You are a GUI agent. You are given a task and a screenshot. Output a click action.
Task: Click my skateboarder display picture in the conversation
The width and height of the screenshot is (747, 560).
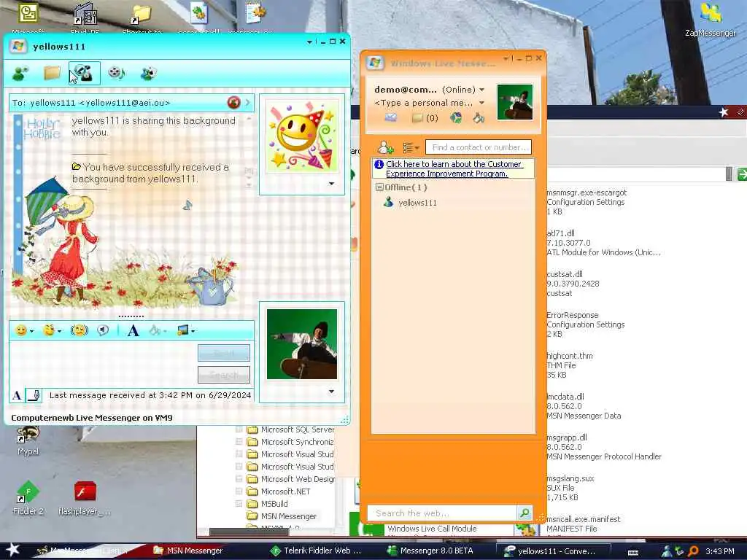coord(301,344)
